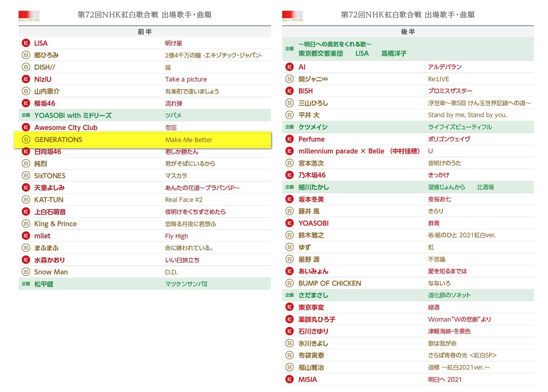Select the artist name 乃木坂46
This screenshot has width=548, height=392.
tap(312, 175)
